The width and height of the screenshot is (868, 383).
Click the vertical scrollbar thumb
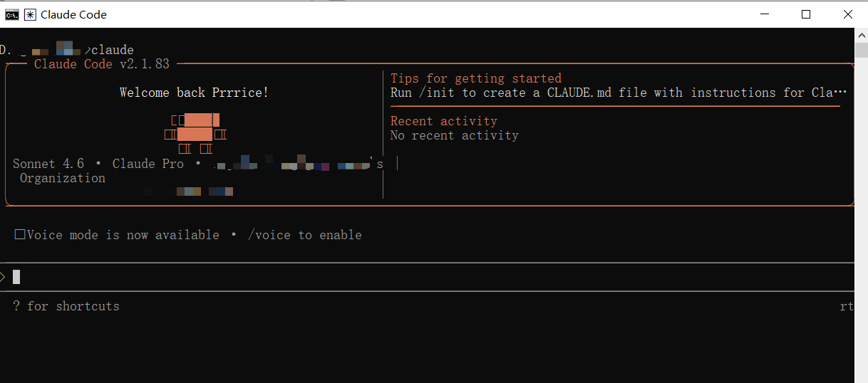click(861, 50)
